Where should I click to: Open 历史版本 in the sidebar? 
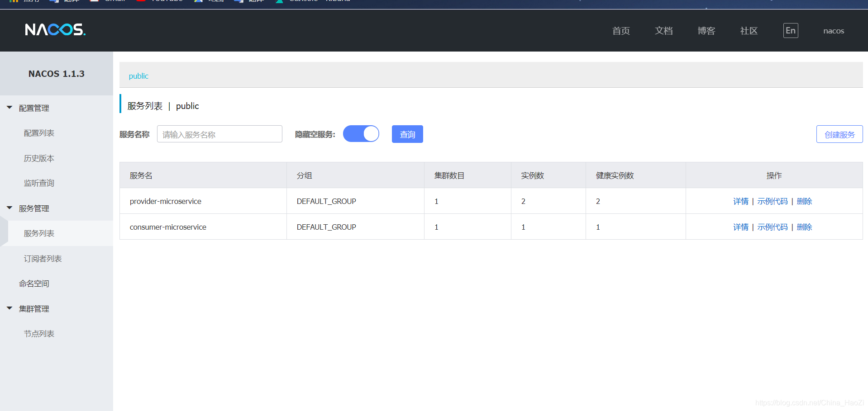[x=39, y=158]
